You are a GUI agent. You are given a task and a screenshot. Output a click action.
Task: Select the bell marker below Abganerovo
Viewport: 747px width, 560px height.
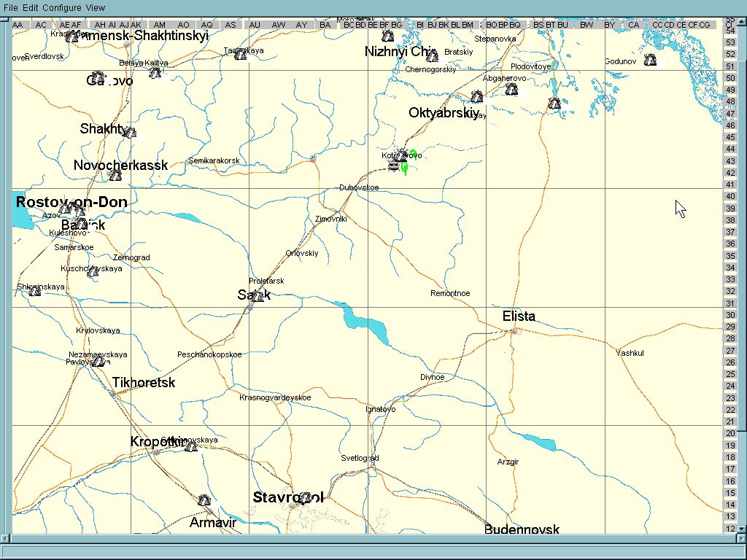tap(511, 89)
